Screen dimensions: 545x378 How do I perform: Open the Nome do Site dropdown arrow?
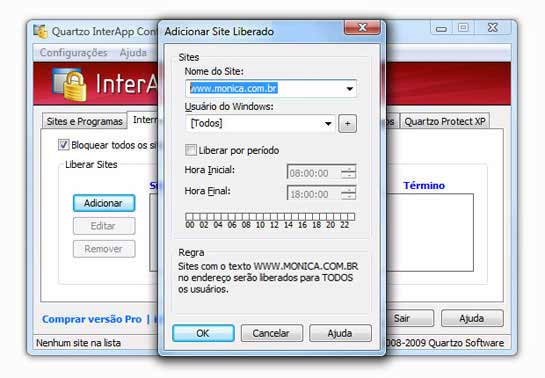[x=350, y=89]
